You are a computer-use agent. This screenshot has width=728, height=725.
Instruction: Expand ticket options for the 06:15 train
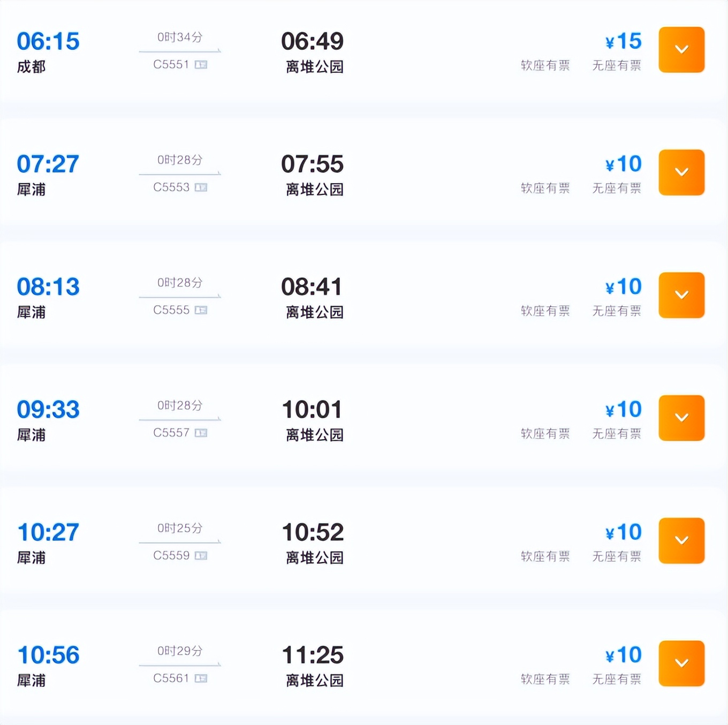click(x=681, y=50)
